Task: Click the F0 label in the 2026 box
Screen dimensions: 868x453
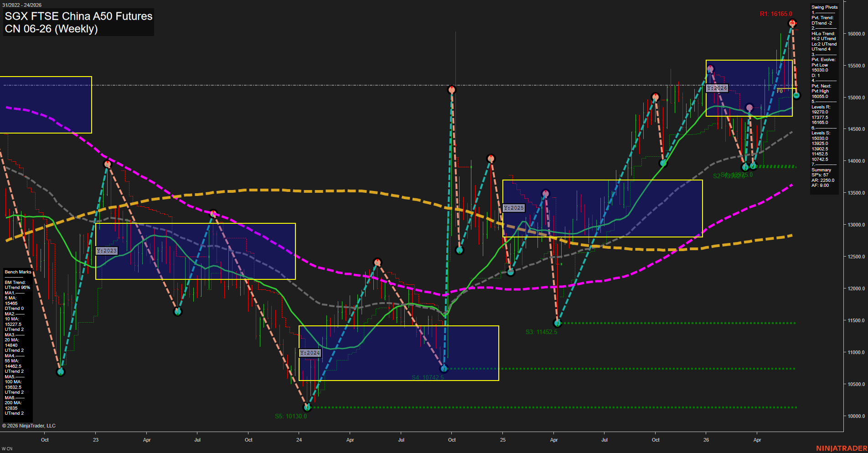Action: tap(780, 91)
